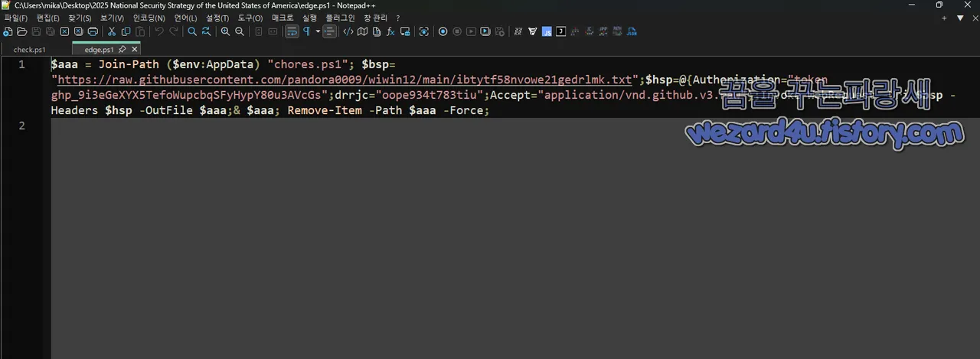Screen dimensions: 980x359
Task: Add a new tab with the plus button
Action: (944, 18)
